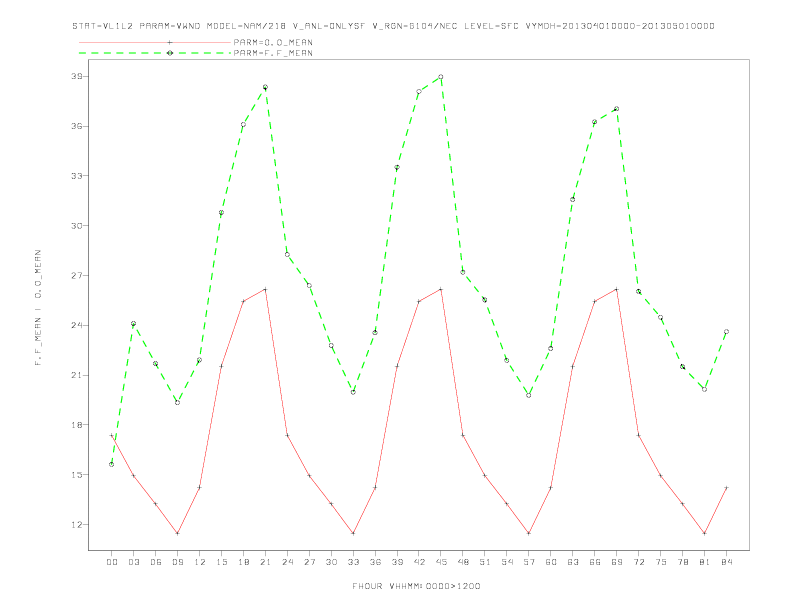The width and height of the screenshot is (792, 612).
Task: Click the x-axis tick label 63
Action: click(573, 562)
